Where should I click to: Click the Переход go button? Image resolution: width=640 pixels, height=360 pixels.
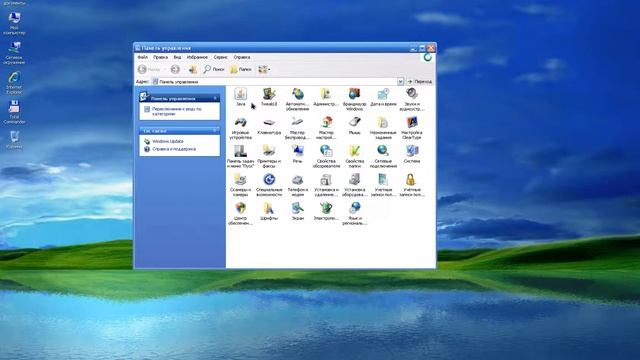(420, 82)
